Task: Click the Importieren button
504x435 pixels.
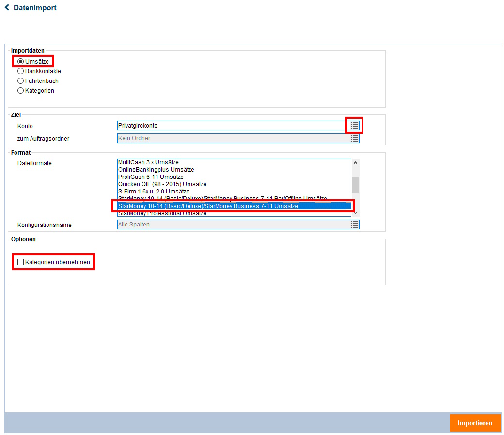Action: coord(475,423)
